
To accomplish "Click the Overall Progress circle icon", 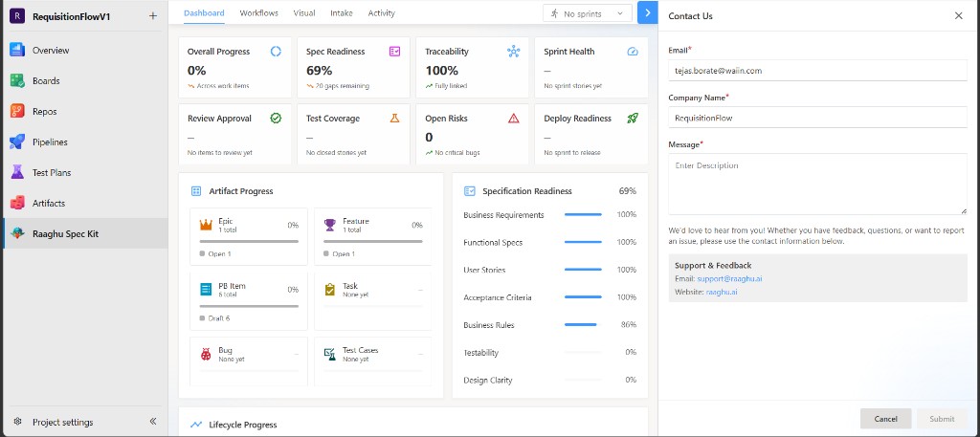I will click(276, 52).
